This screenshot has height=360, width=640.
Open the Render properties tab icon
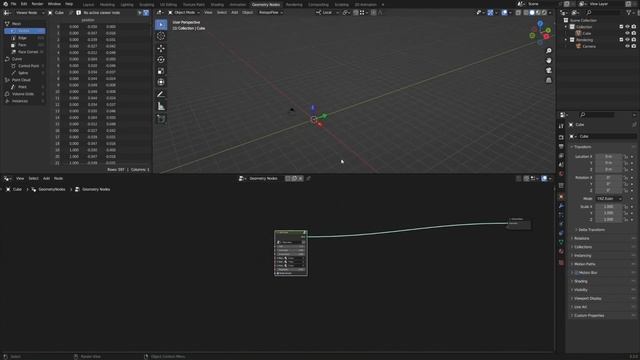(x=561, y=138)
